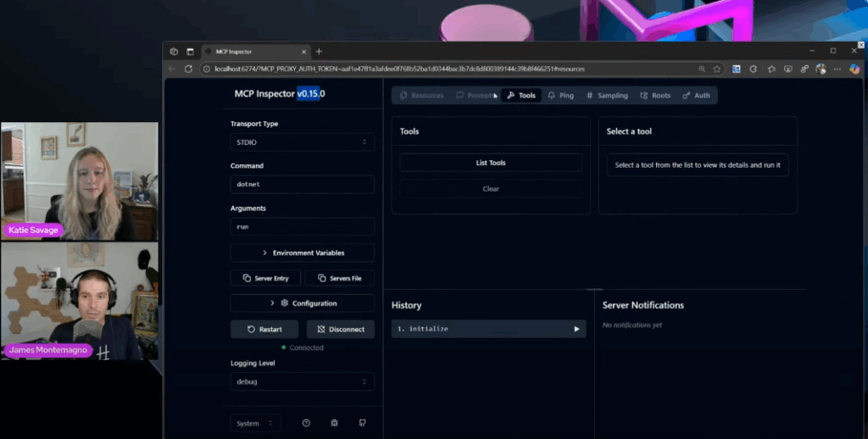Switch to the Ping tab
The width and height of the screenshot is (868, 439).
pos(560,96)
